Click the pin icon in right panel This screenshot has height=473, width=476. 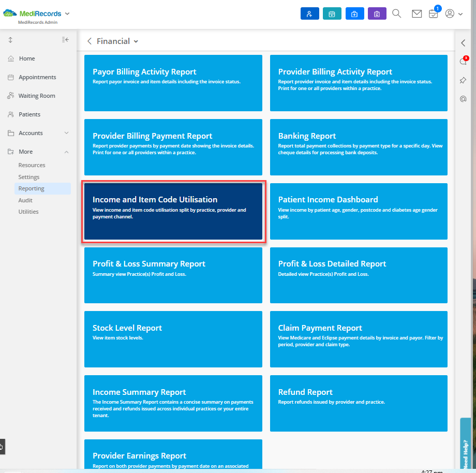click(x=463, y=80)
